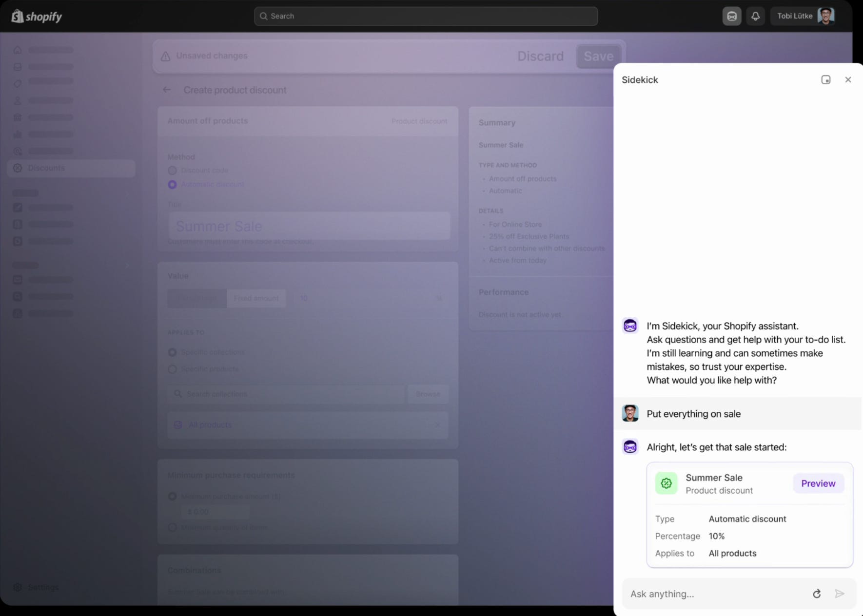Image resolution: width=863 pixels, height=616 pixels.
Task: Click the search magnifier icon
Action: click(x=263, y=16)
